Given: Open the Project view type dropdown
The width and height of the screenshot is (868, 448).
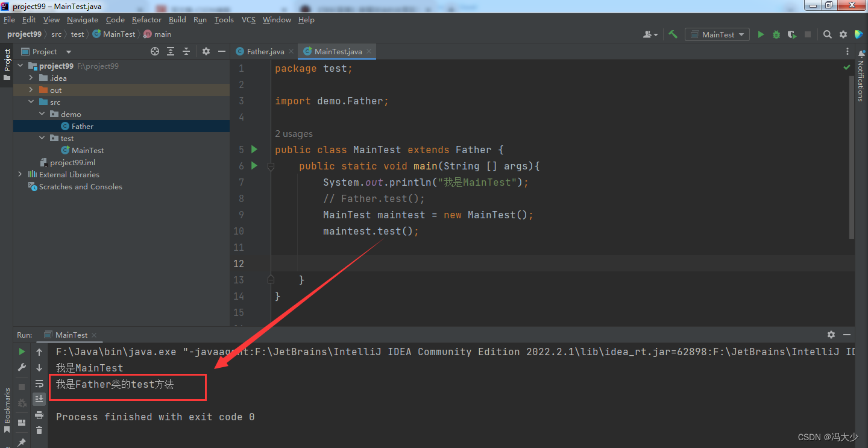Looking at the screenshot, I should (47, 51).
